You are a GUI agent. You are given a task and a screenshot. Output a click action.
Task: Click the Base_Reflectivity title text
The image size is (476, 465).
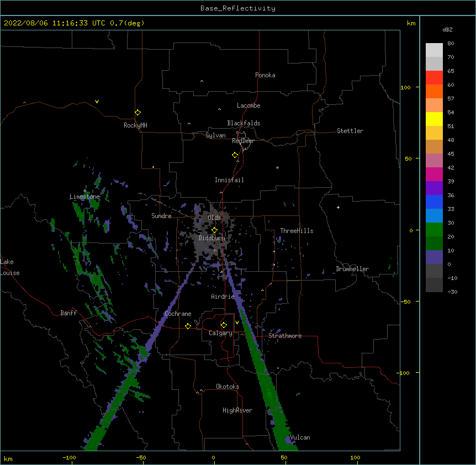tap(238, 8)
